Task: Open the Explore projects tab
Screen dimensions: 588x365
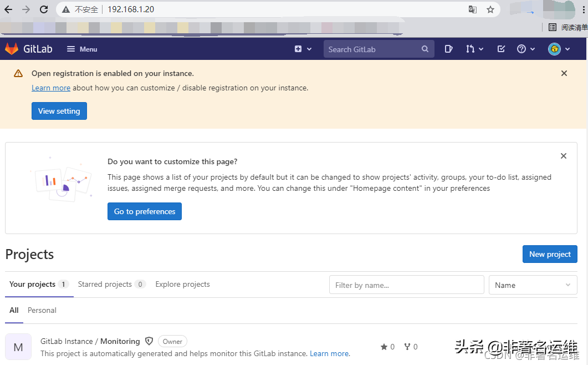Action: [183, 284]
